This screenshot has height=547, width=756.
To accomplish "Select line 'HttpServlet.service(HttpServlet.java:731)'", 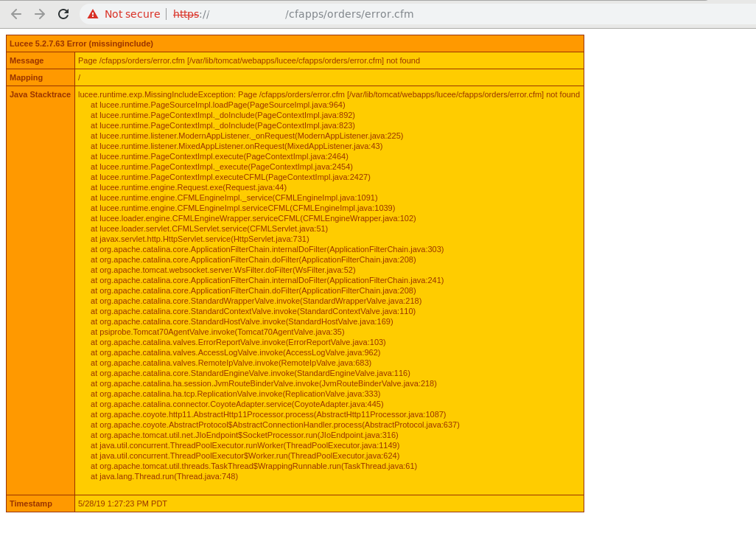I will pyautogui.click(x=200, y=239).
